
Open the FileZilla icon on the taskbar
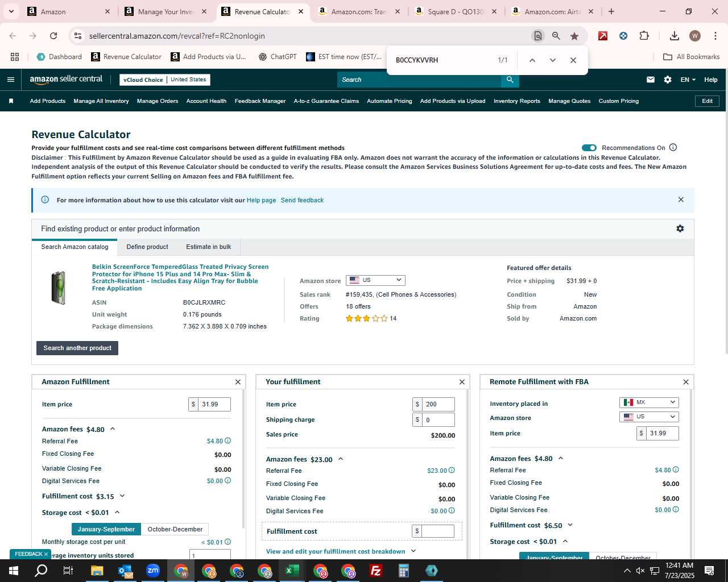[375, 571]
